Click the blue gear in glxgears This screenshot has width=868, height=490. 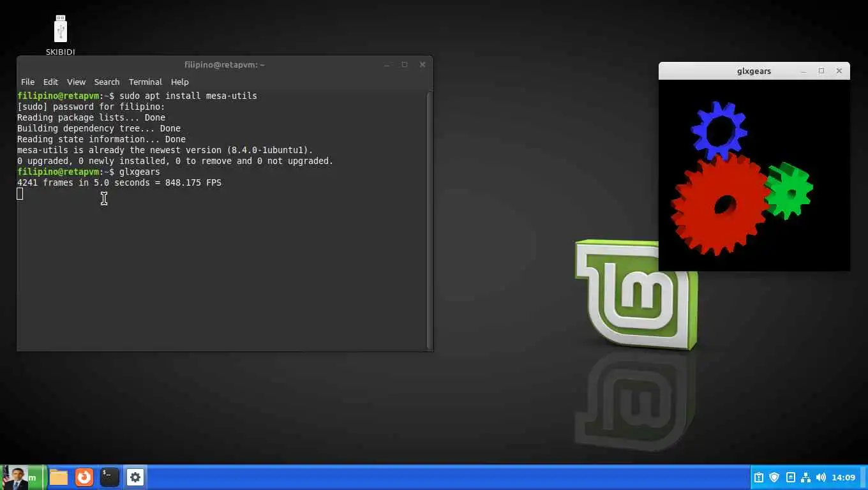coord(719,131)
